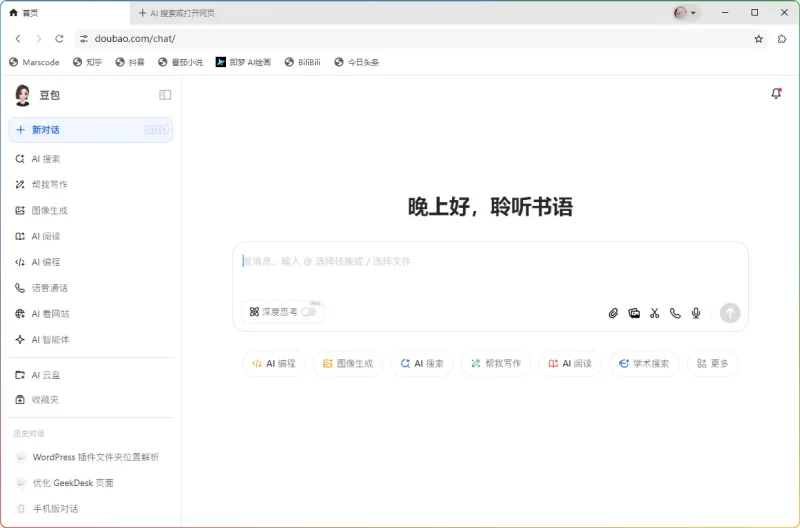The image size is (800, 528).
Task: Go forward with the browser forward arrow
Action: tap(39, 39)
